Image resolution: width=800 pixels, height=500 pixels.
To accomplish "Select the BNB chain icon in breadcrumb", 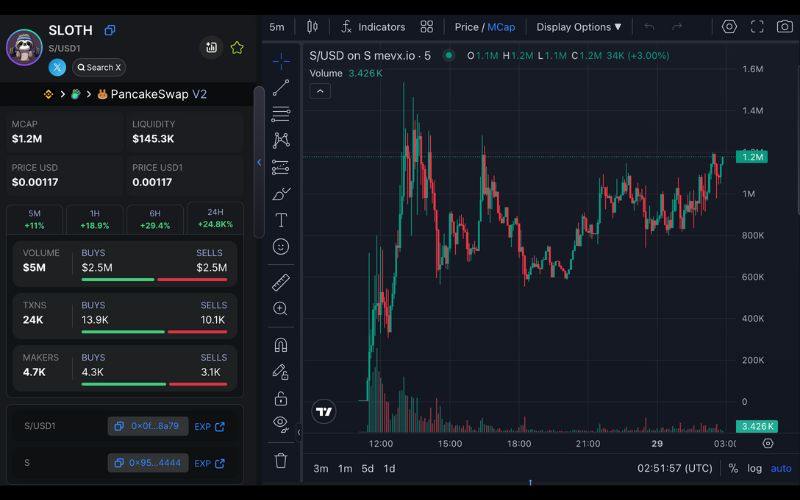I will [x=48, y=94].
